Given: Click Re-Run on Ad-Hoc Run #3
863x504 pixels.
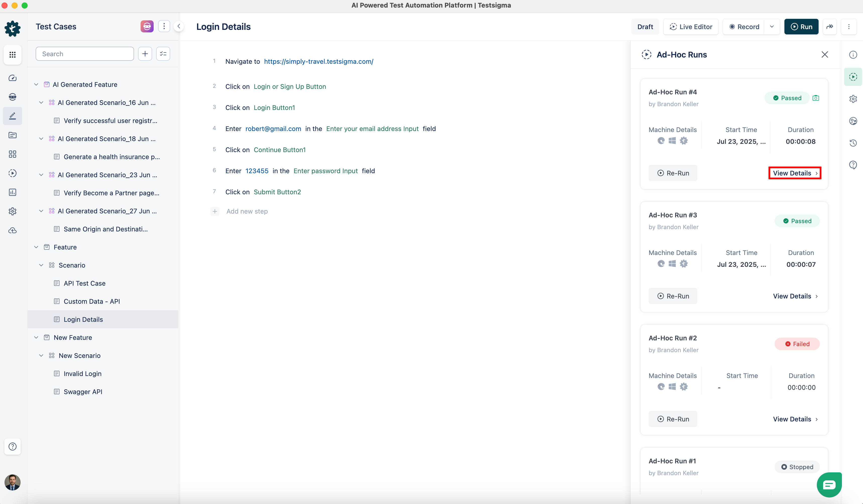Looking at the screenshot, I should click(672, 296).
